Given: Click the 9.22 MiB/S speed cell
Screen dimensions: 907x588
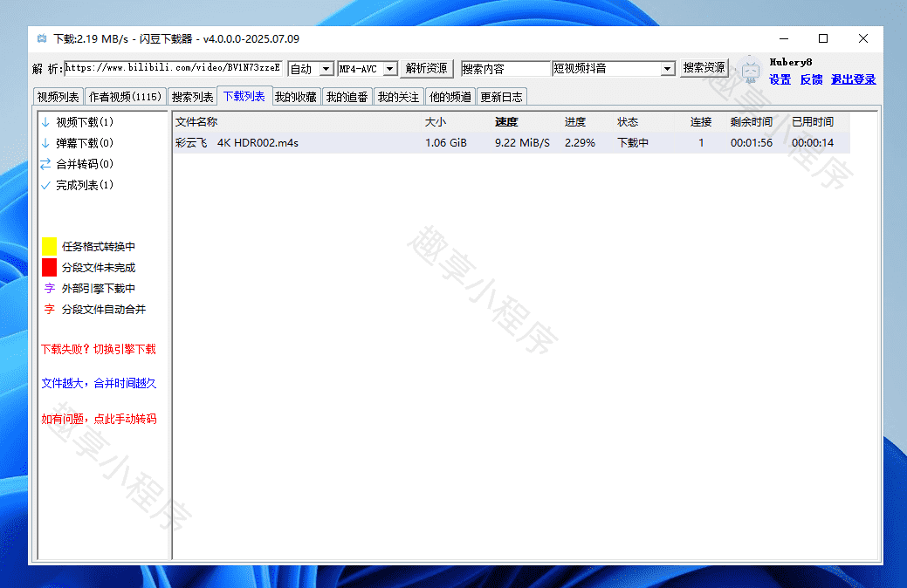Looking at the screenshot, I should point(522,143).
